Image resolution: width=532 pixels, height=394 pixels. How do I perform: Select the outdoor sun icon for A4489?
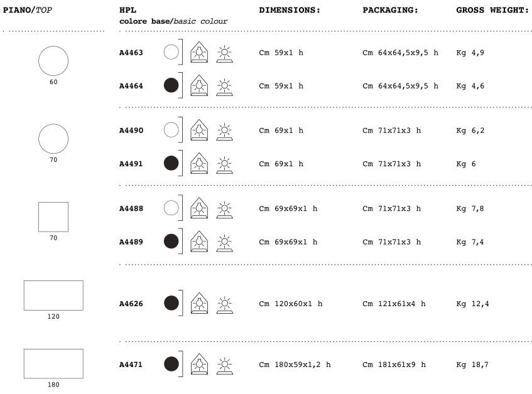coord(224,242)
